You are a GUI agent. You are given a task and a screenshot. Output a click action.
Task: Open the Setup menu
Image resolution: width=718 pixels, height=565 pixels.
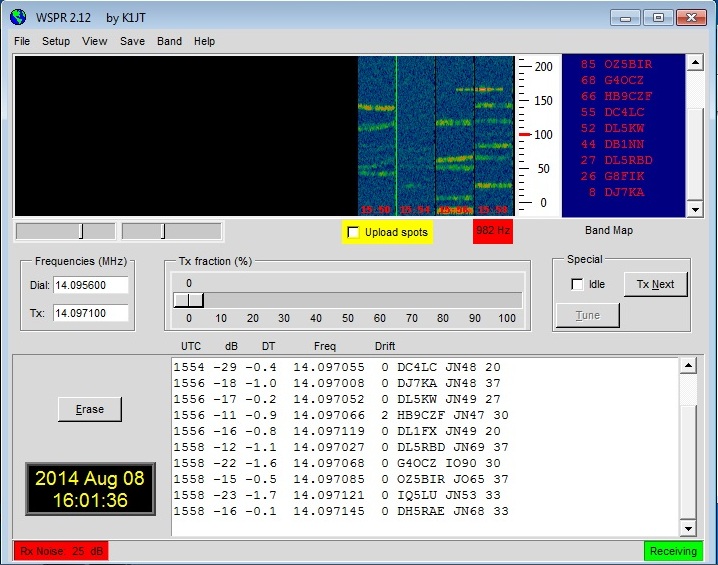[56, 41]
